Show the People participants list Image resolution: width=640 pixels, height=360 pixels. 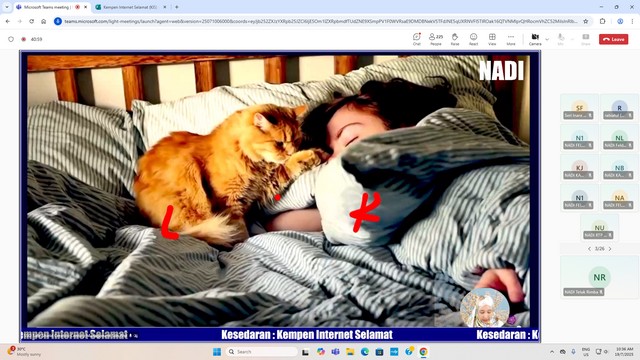coord(436,39)
